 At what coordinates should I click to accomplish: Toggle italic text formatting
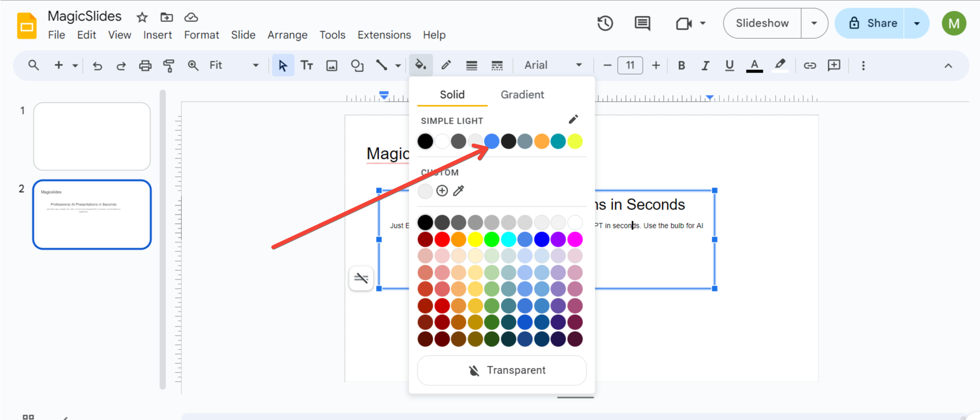tap(705, 65)
